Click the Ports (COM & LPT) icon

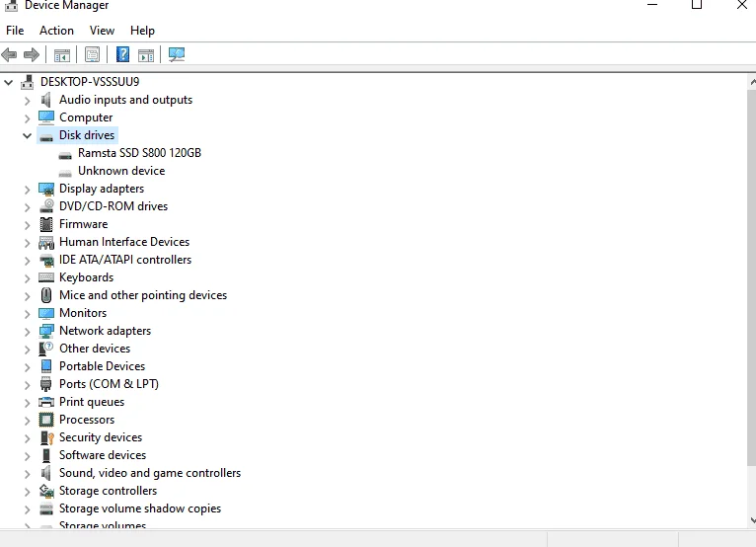[x=46, y=384]
